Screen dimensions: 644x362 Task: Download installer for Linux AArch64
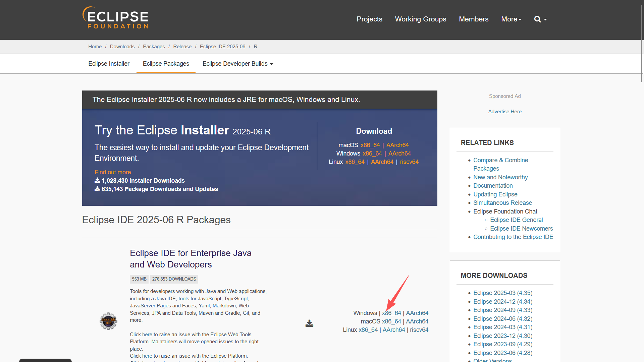382,162
